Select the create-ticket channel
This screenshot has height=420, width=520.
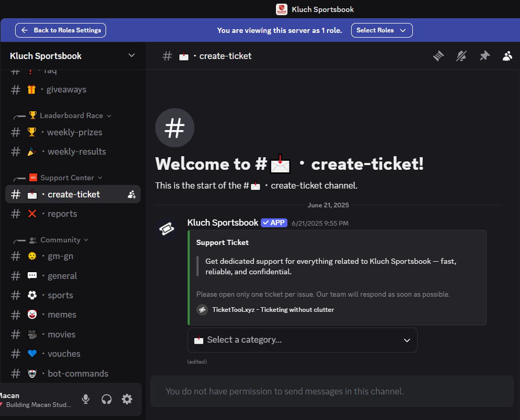[x=73, y=194]
